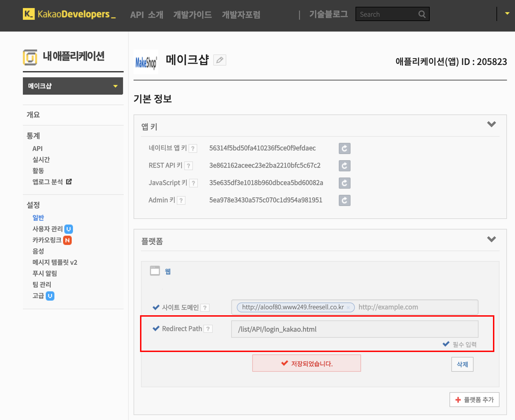The height and width of the screenshot is (420, 515).
Task: Click the 삭제 delete button
Action: click(462, 364)
